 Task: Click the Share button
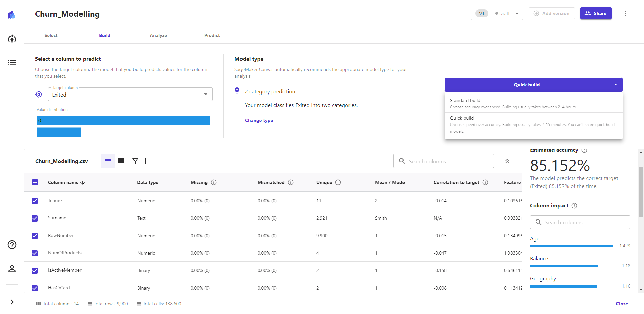[596, 13]
